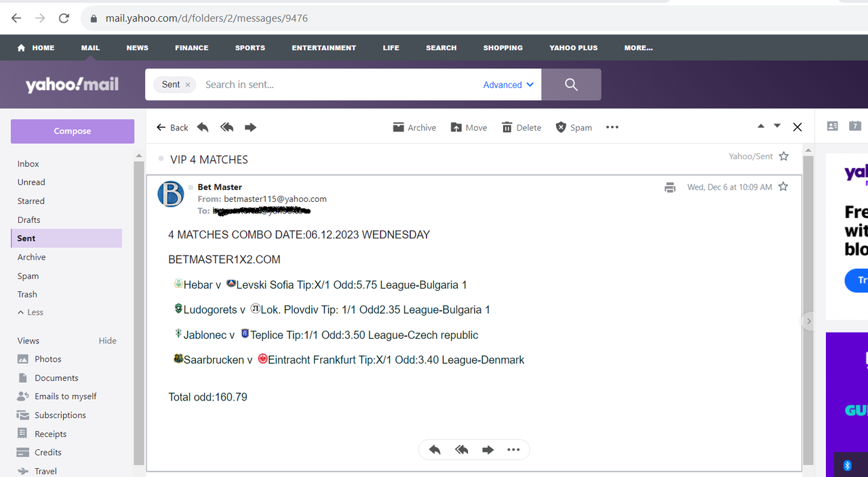Reply all using bottom message bar
This screenshot has height=477, width=868.
[x=462, y=450]
